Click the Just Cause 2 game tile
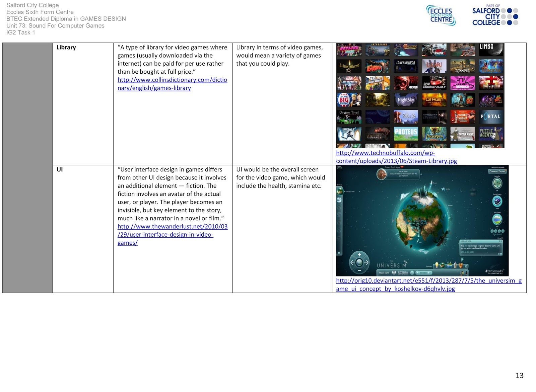Viewport: 536px width, 392px height. [x=434, y=50]
